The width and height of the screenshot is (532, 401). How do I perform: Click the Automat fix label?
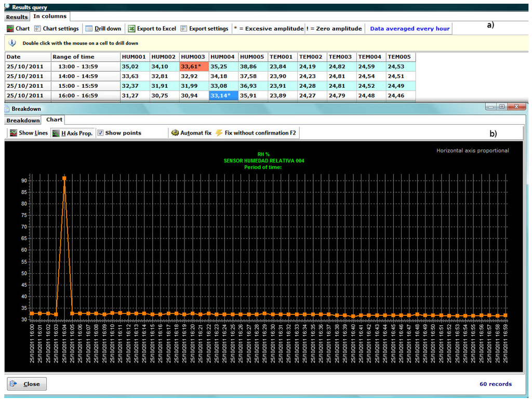pyautogui.click(x=196, y=133)
